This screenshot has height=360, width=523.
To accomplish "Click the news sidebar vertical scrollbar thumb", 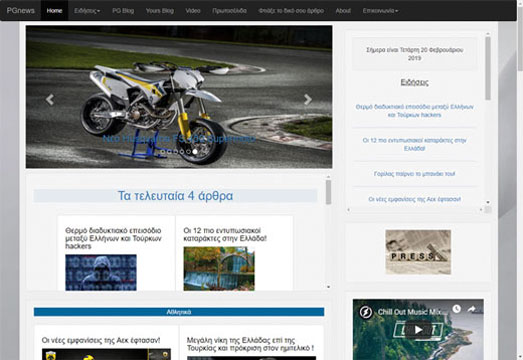I will (488, 68).
